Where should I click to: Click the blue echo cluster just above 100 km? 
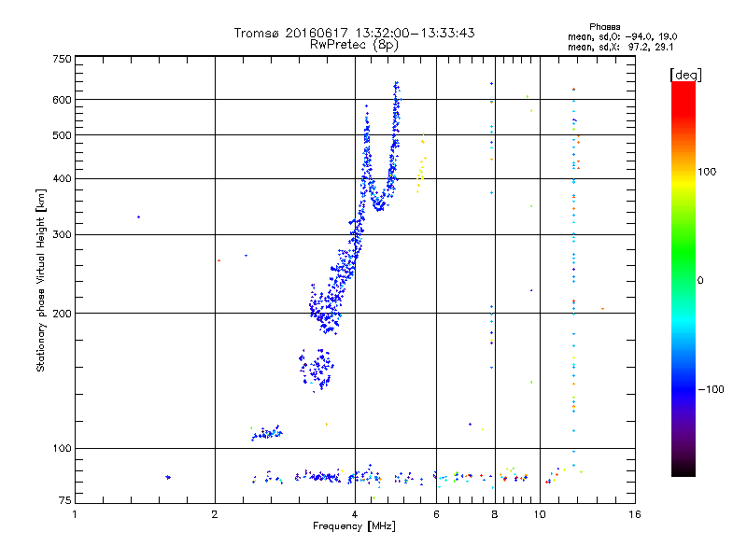pyautogui.click(x=266, y=433)
